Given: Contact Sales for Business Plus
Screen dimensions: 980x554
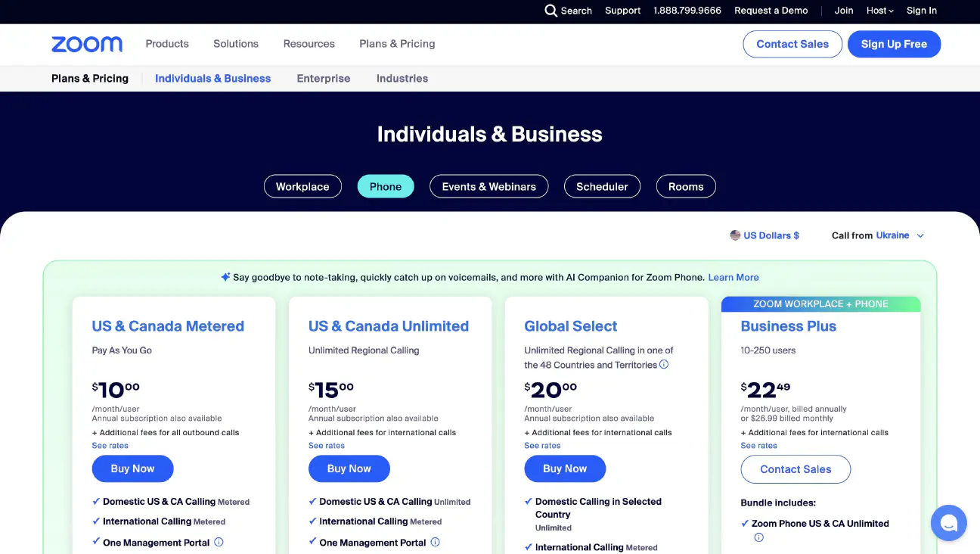Looking at the screenshot, I should [795, 469].
